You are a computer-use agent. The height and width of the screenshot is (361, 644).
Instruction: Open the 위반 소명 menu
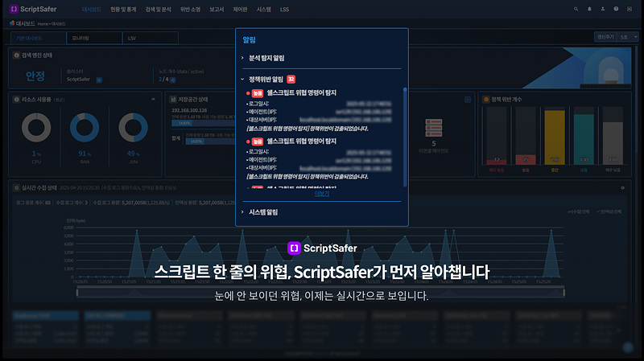(190, 10)
